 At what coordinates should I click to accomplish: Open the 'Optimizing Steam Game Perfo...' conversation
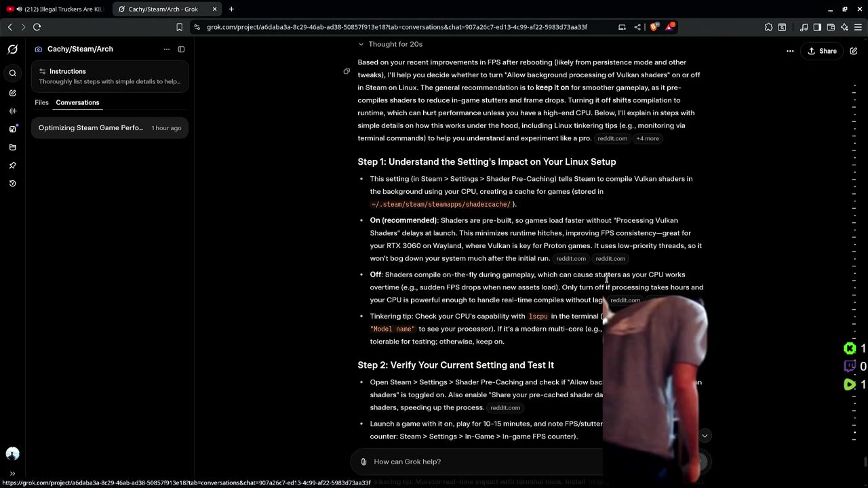(110, 127)
